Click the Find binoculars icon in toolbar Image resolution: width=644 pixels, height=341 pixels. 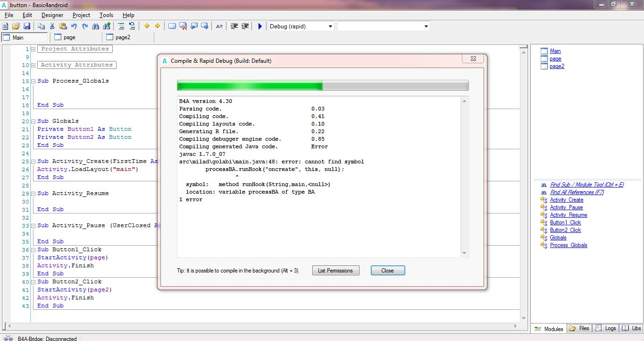(96, 26)
